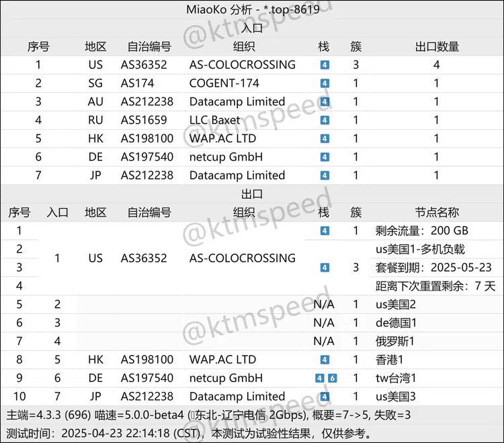Select the 节点名称 column header

pos(437,212)
